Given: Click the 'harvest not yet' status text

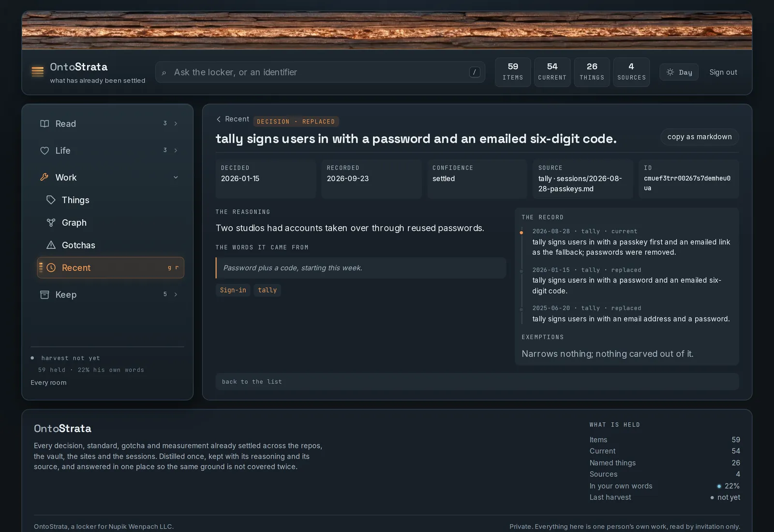Looking at the screenshot, I should coord(71,358).
